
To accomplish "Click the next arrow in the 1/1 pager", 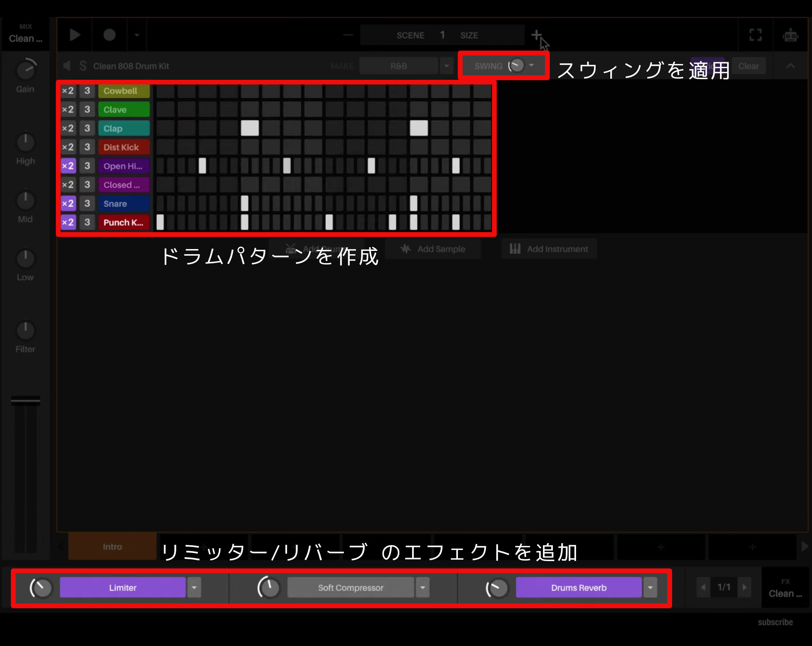I will click(744, 586).
